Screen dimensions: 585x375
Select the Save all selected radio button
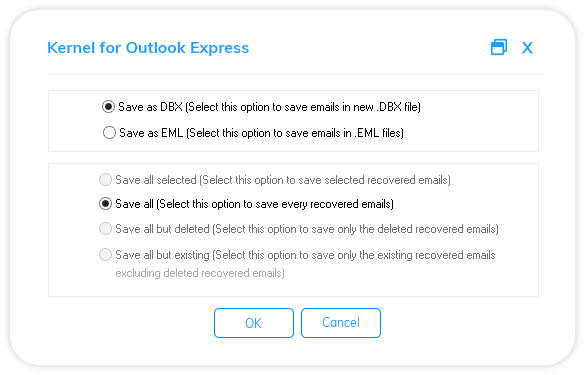(x=105, y=179)
